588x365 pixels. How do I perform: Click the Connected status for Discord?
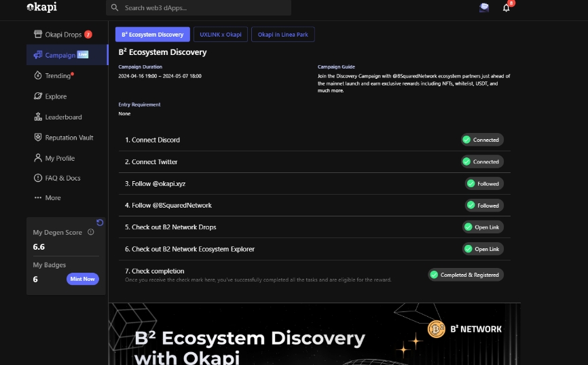(481, 140)
